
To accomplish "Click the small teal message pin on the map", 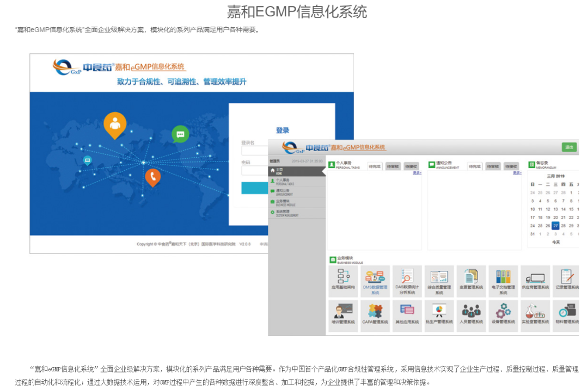I will tap(87, 160).
